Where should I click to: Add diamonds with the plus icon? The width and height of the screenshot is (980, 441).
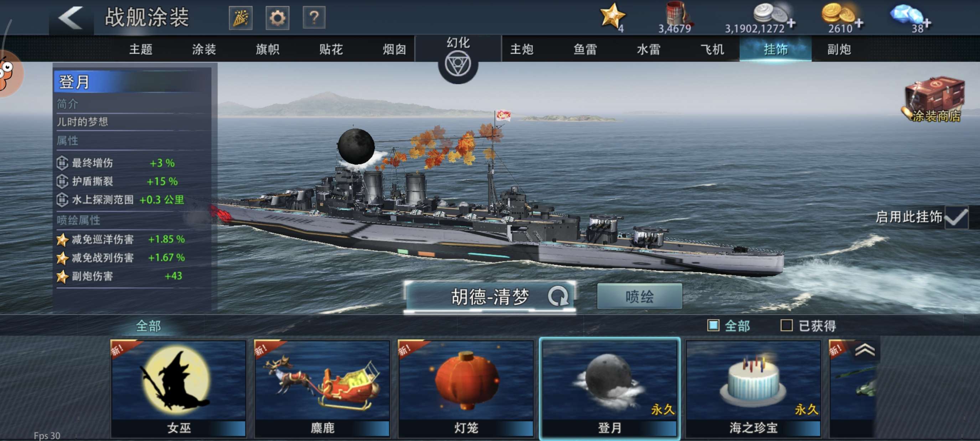927,23
